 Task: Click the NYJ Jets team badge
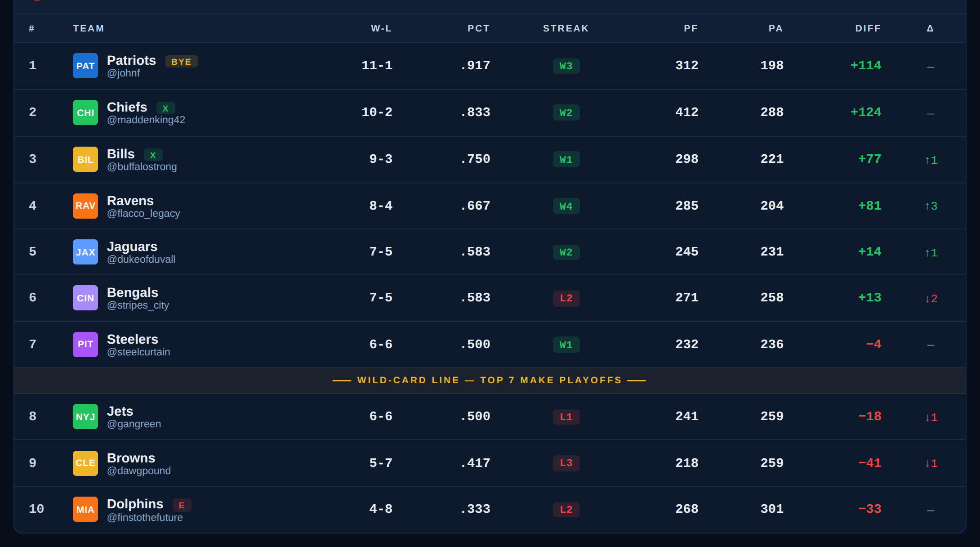pos(85,417)
